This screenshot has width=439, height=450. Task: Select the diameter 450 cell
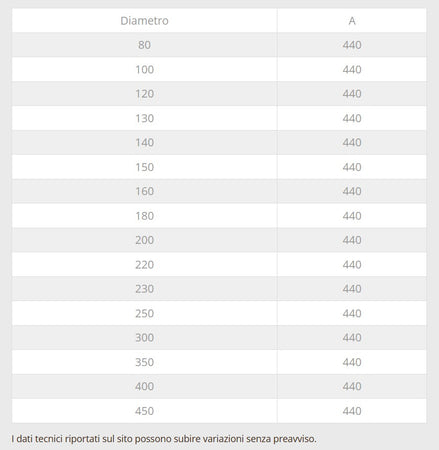pyautogui.click(x=144, y=411)
